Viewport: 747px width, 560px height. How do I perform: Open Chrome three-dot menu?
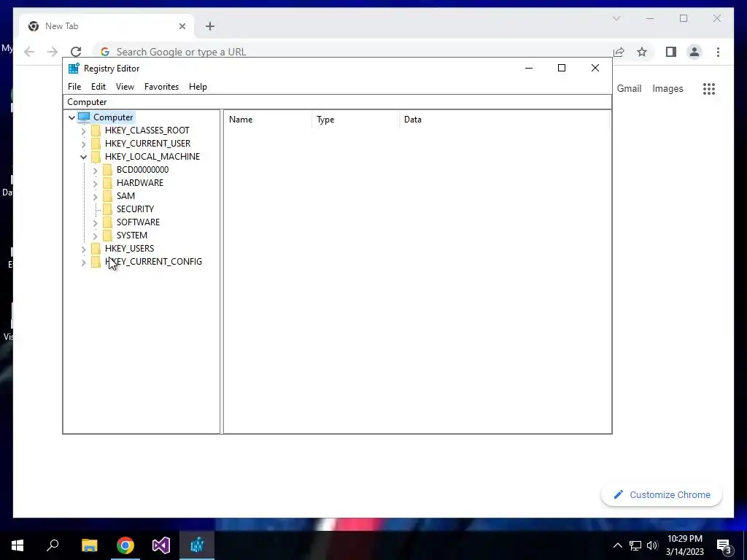(x=719, y=52)
